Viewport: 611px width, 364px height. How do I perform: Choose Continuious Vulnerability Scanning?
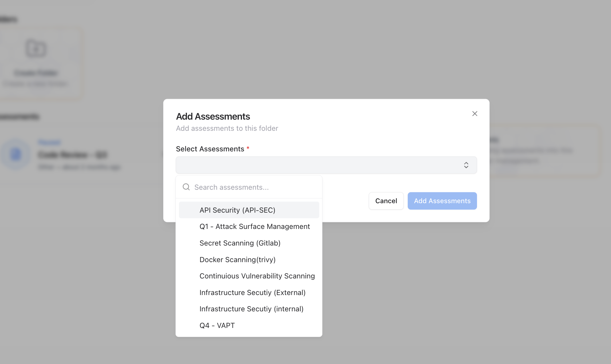pyautogui.click(x=257, y=276)
